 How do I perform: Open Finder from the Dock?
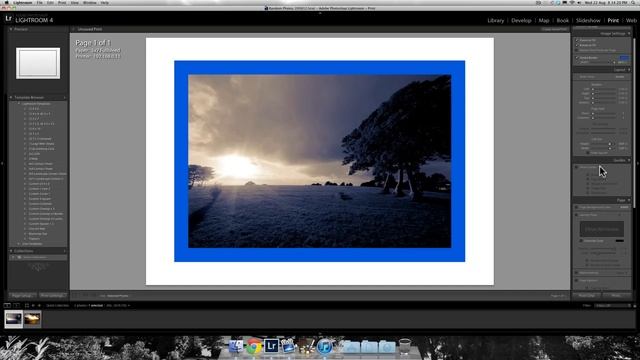[x=236, y=346]
